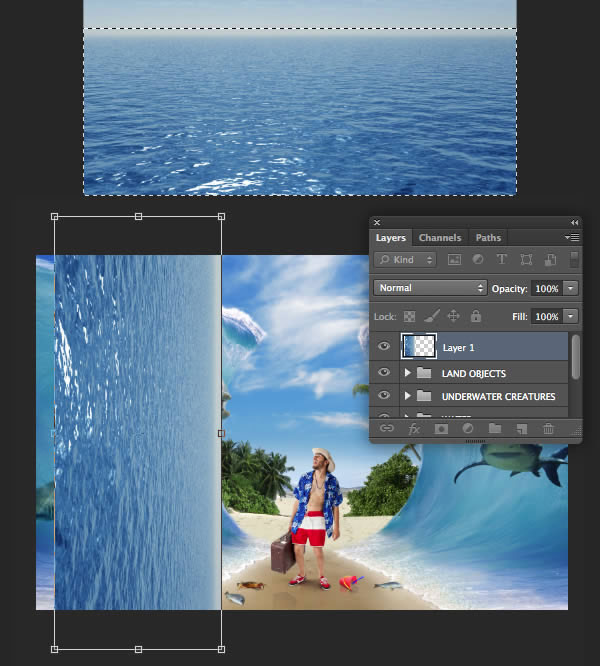This screenshot has height=666, width=600.
Task: Filter layers by shape layers icon
Action: (526, 260)
